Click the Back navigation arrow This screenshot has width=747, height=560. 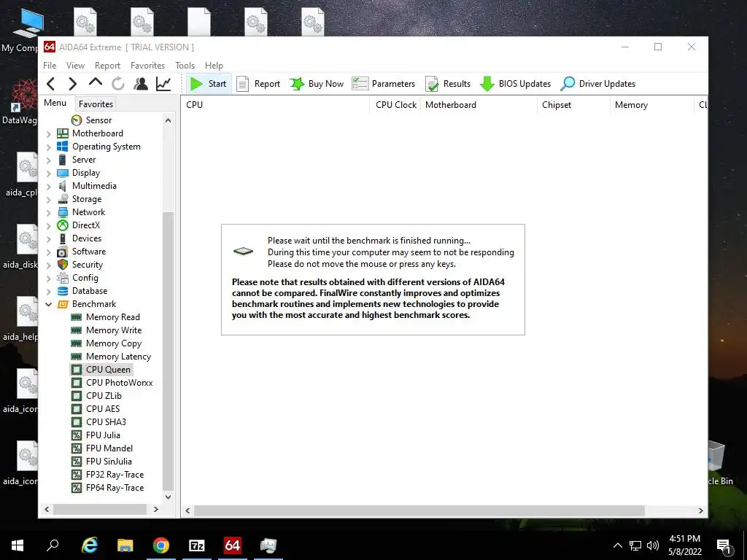coord(51,84)
